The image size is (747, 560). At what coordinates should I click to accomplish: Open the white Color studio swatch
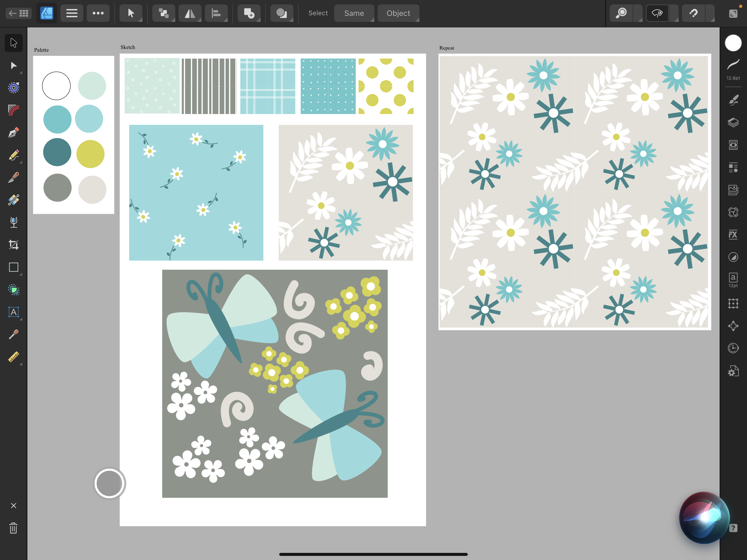click(733, 43)
